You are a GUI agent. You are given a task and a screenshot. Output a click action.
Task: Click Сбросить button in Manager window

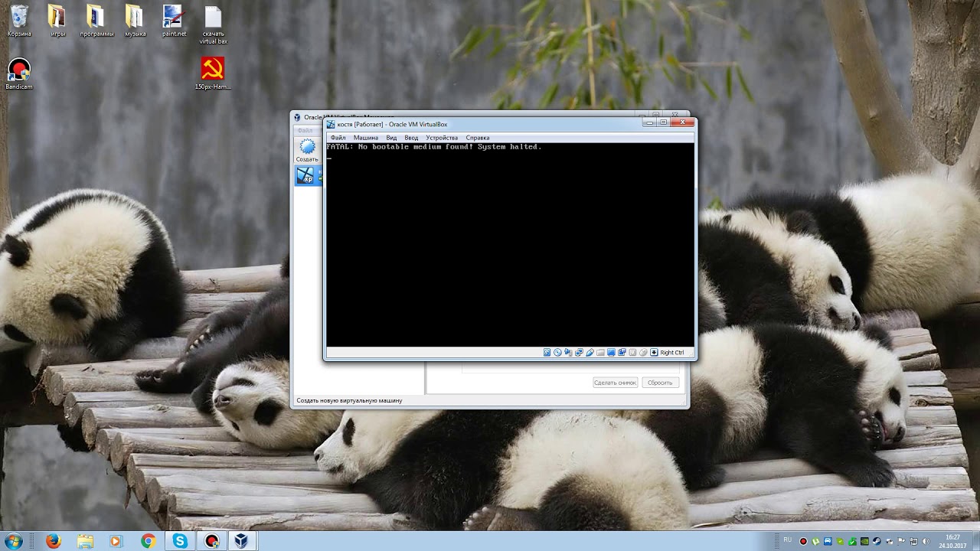click(659, 383)
